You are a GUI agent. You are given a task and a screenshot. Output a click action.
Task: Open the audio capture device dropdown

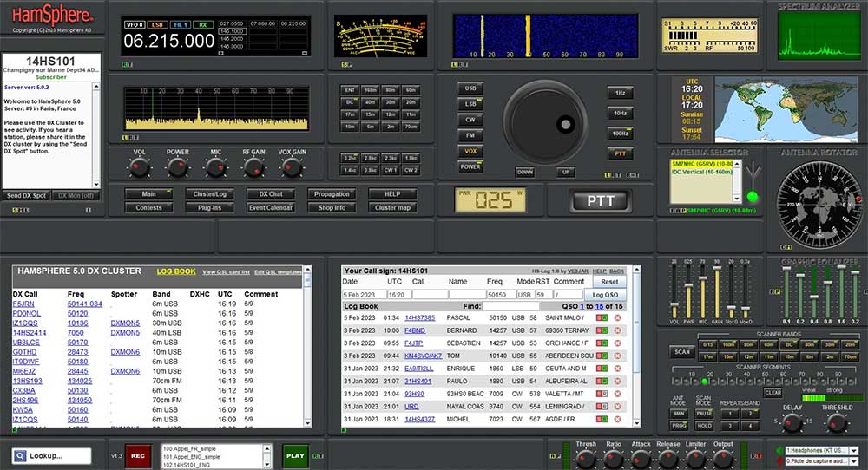853,461
